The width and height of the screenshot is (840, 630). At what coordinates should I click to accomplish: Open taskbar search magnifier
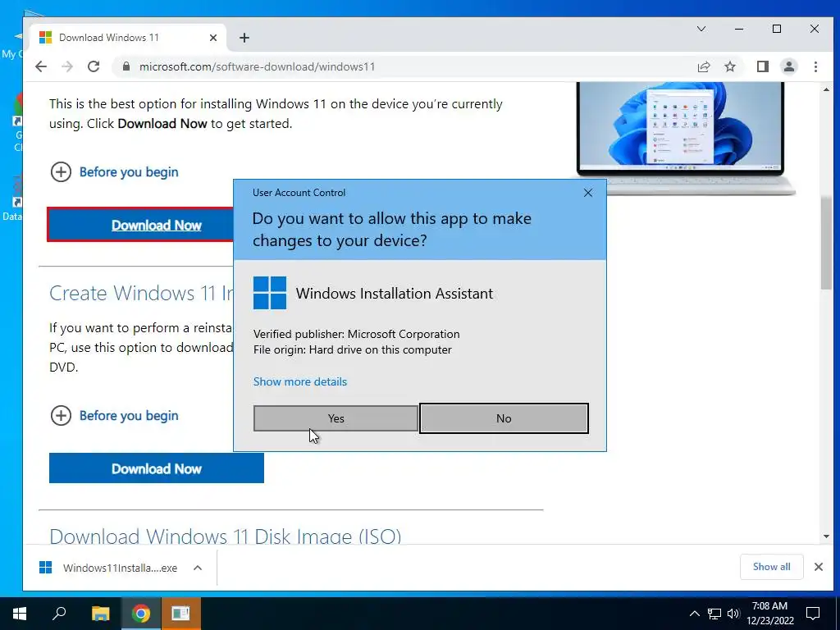point(59,614)
